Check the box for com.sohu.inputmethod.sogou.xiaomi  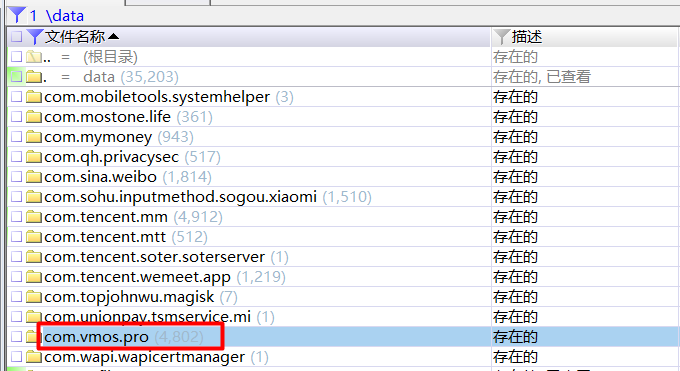16,197
